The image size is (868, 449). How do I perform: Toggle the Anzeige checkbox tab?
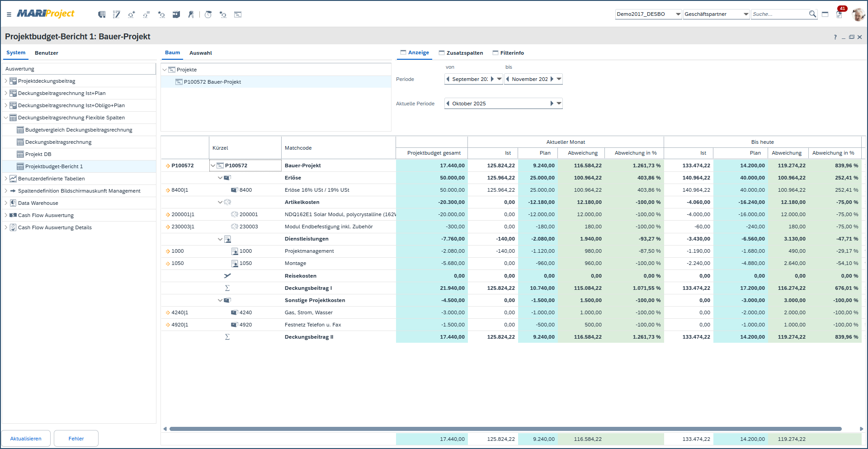pos(403,52)
